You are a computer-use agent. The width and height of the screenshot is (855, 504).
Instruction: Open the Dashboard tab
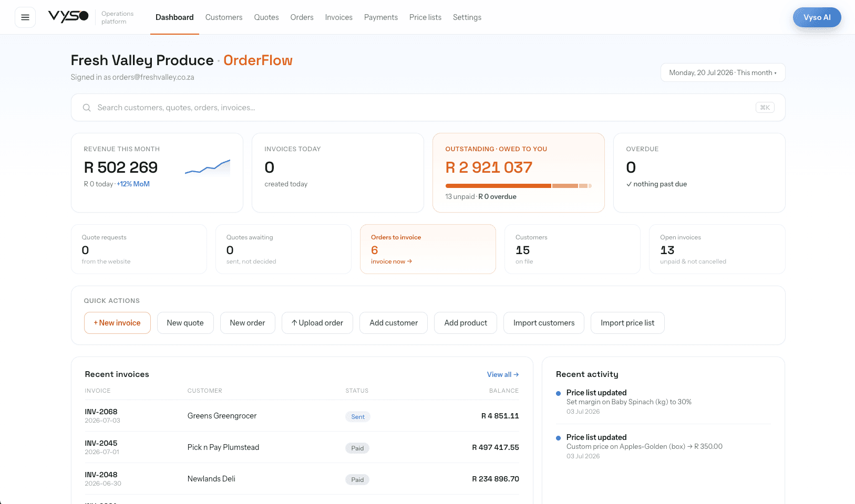pyautogui.click(x=174, y=17)
